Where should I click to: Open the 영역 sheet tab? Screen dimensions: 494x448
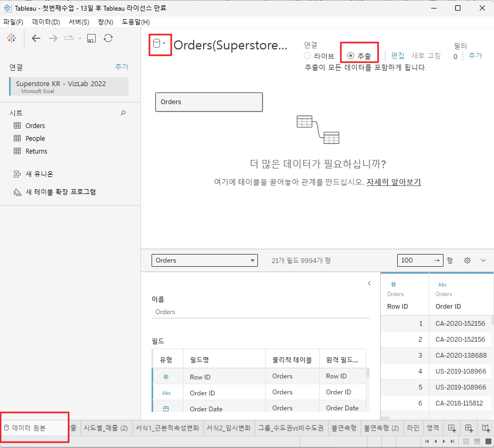(x=432, y=428)
